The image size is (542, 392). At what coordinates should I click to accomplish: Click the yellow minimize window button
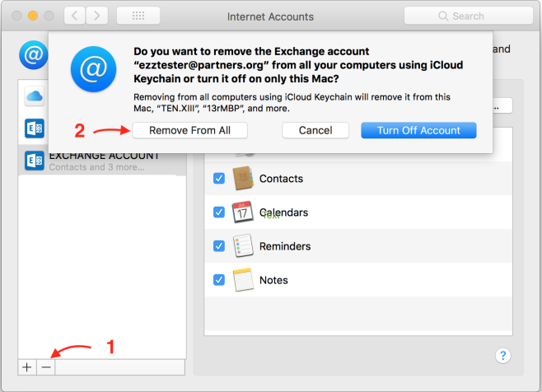pos(33,16)
